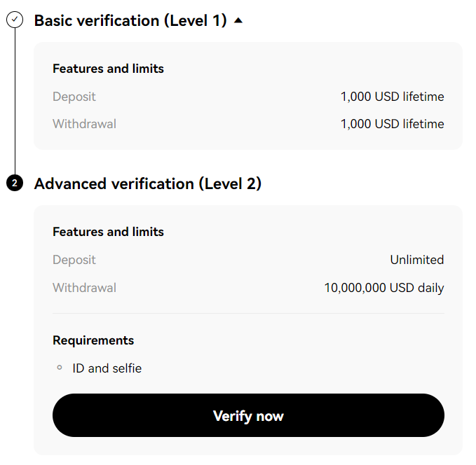Click the Level 1 withdrawal lifetime limit
Viewport: 476px width, 465px height.
(x=392, y=124)
